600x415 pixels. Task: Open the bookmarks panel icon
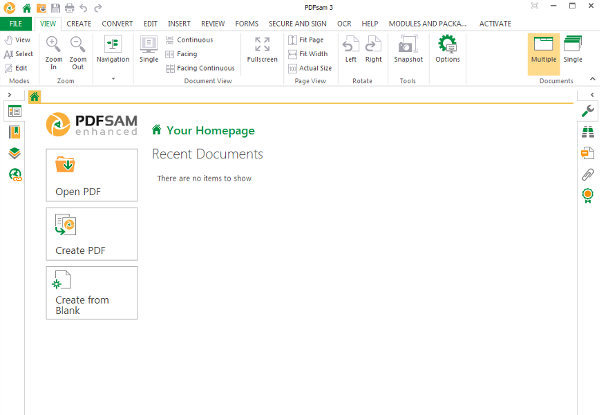[15, 132]
